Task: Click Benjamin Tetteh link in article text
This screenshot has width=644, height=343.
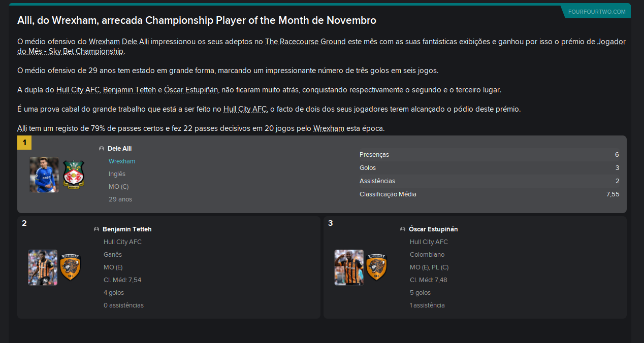Action: click(130, 90)
